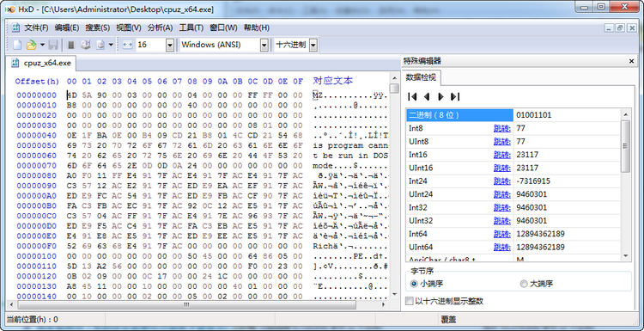Click offset row 00000050

tap(37, 145)
